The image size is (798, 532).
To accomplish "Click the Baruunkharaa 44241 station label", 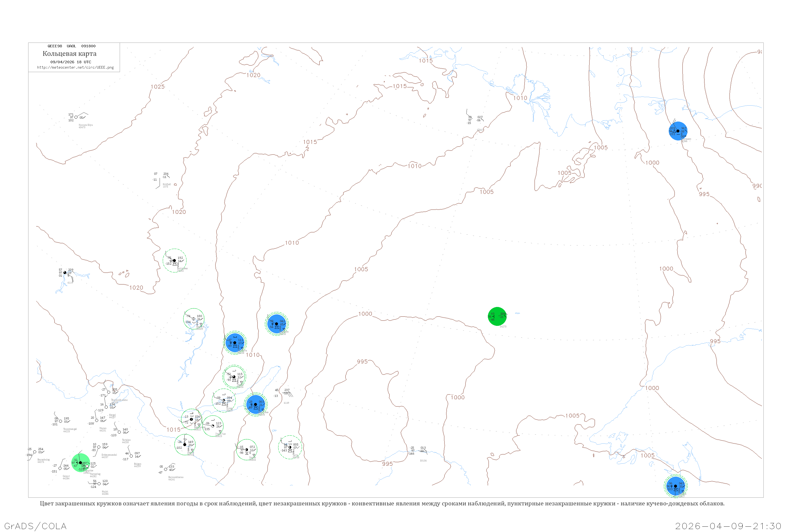I will (176, 478).
